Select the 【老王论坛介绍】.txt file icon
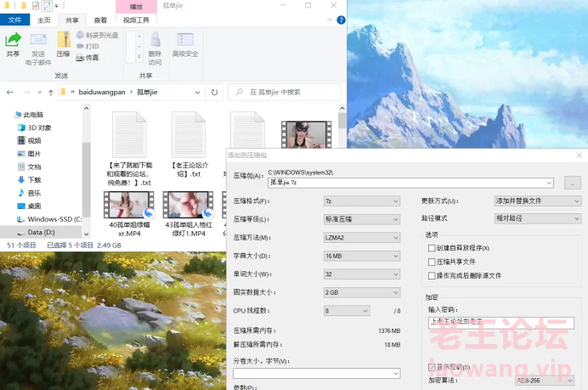The image size is (588, 390). click(189, 134)
